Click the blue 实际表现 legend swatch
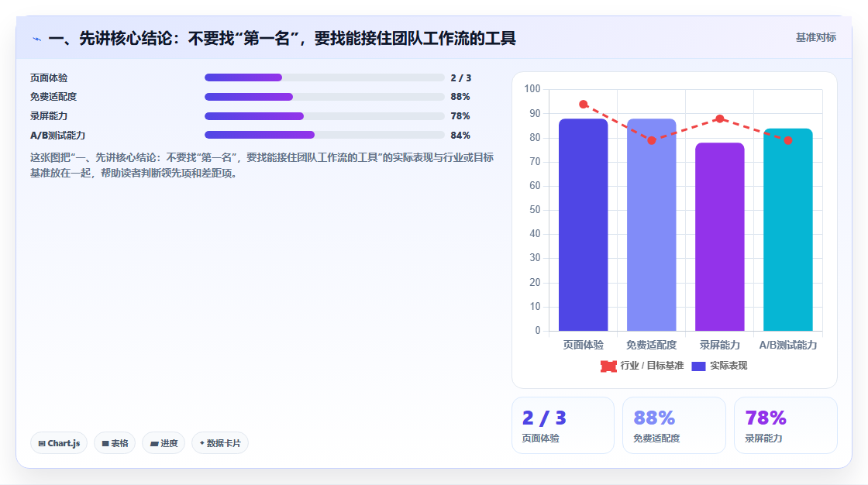 point(698,366)
